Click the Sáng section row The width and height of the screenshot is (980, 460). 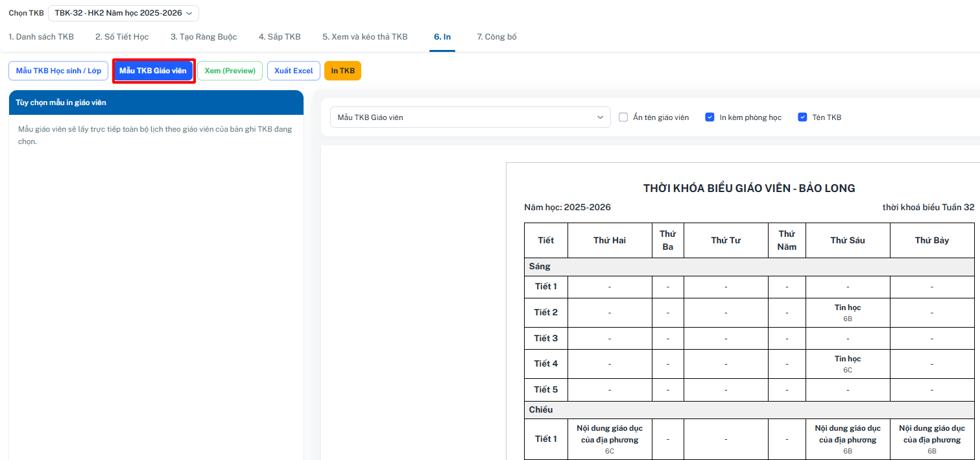tap(749, 267)
